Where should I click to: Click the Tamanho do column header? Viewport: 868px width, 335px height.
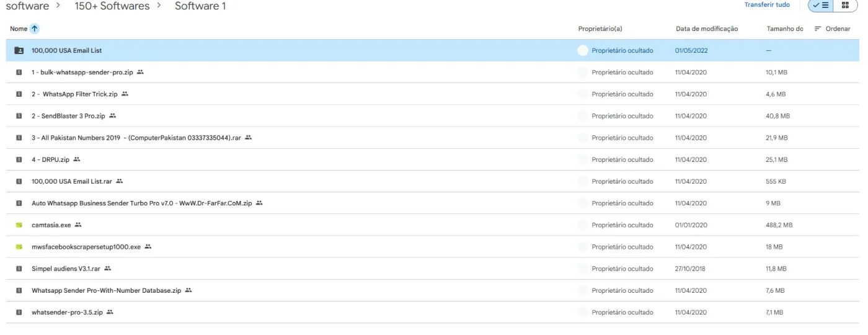[785, 29]
